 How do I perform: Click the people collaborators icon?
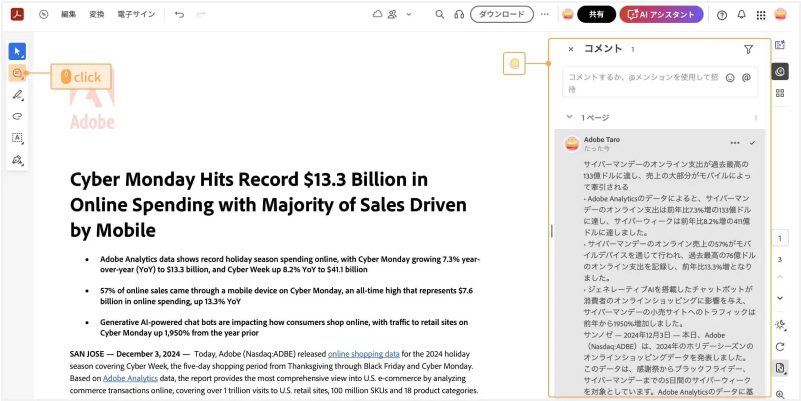click(x=392, y=14)
